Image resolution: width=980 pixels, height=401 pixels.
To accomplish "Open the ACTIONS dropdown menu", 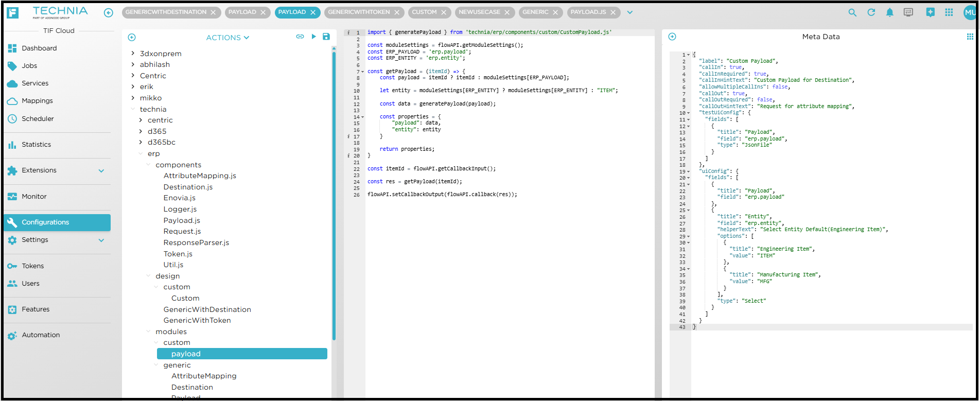I will (x=227, y=38).
